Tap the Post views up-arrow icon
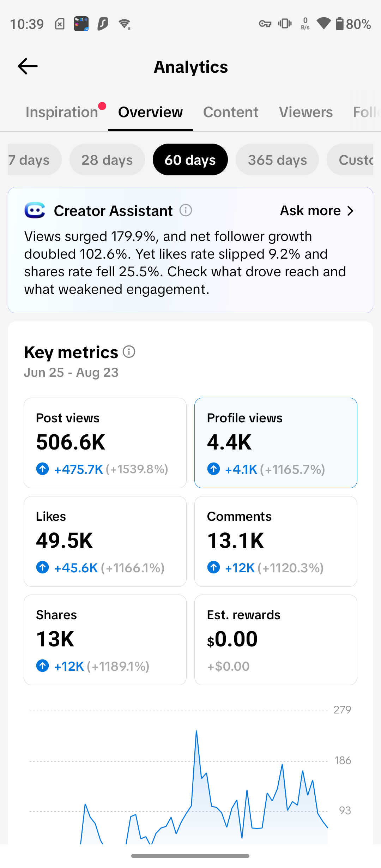 coord(43,469)
